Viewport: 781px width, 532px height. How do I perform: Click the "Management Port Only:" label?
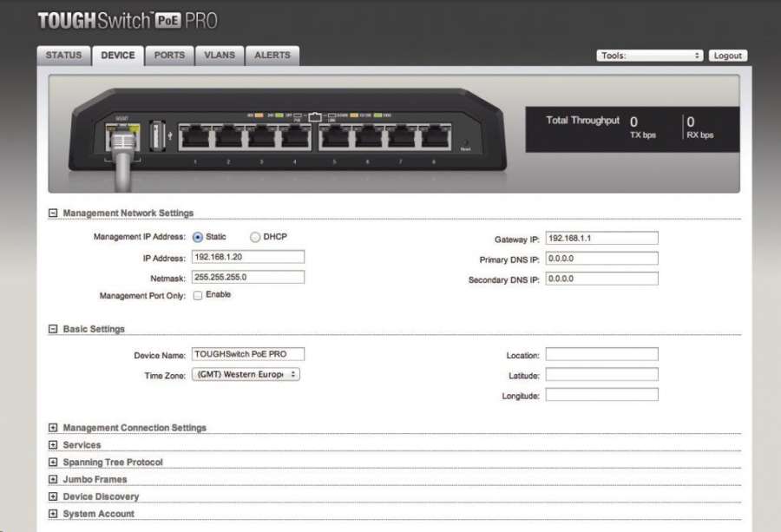(142, 296)
